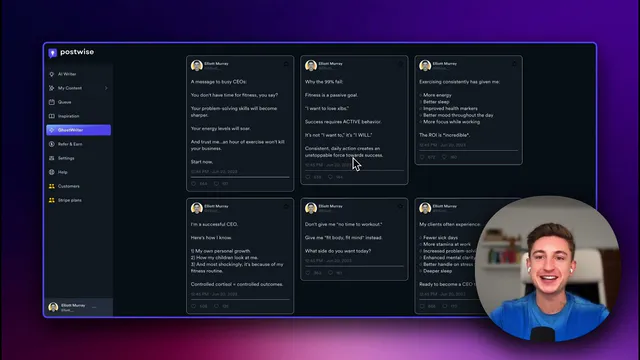Viewport: 640px width, 360px height.
Task: Select the GhostWriter menu item
Action: click(x=78, y=130)
